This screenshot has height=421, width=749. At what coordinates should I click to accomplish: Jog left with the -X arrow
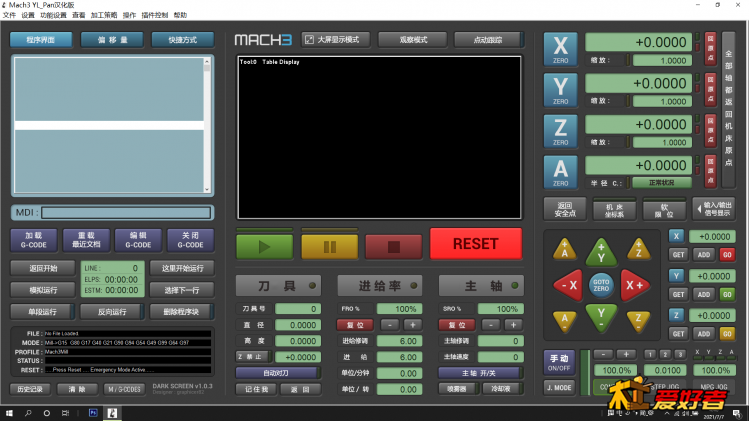568,285
